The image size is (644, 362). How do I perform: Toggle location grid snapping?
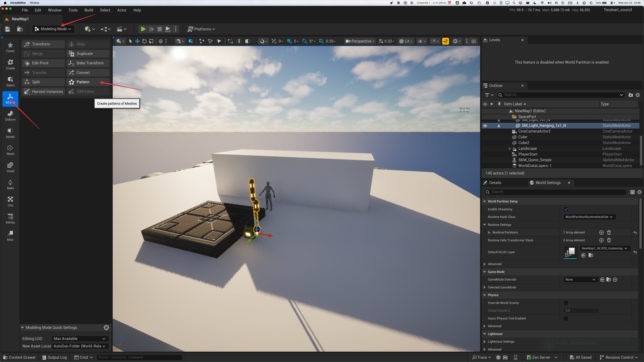point(290,41)
